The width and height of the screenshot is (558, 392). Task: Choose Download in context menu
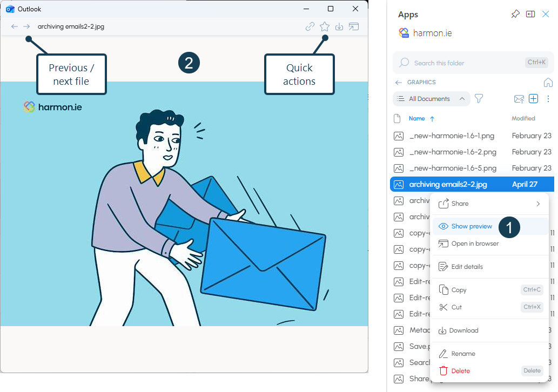490,330
